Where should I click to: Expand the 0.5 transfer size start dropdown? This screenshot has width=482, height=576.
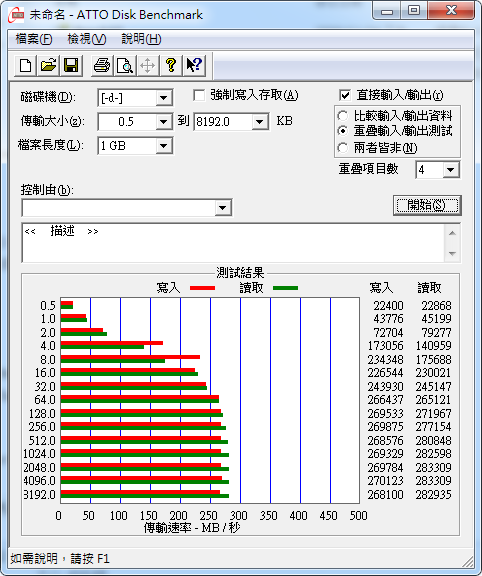[163, 122]
